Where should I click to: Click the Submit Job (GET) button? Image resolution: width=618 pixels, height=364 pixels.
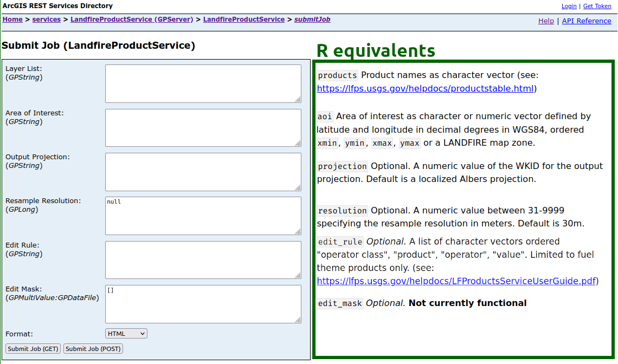pos(33,349)
